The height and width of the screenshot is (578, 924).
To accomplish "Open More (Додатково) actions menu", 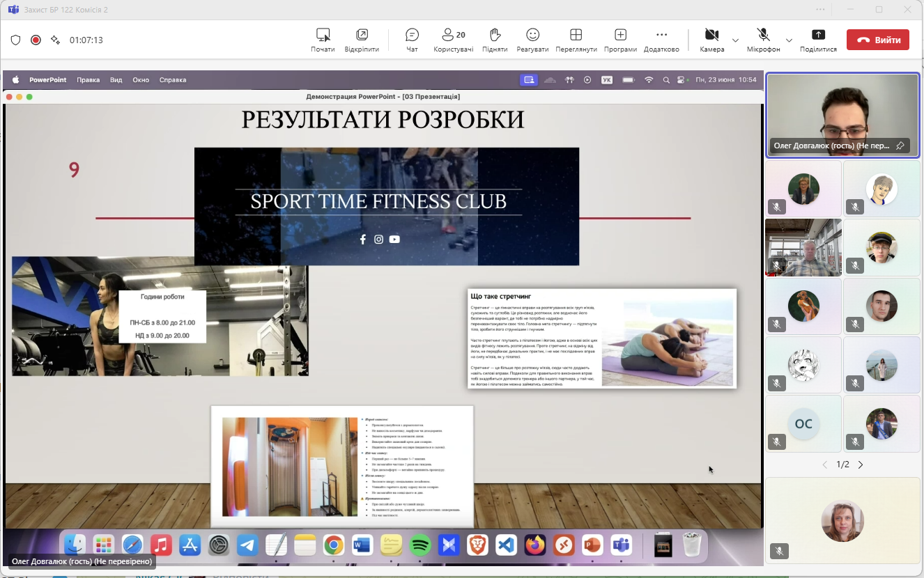I will [x=661, y=40].
